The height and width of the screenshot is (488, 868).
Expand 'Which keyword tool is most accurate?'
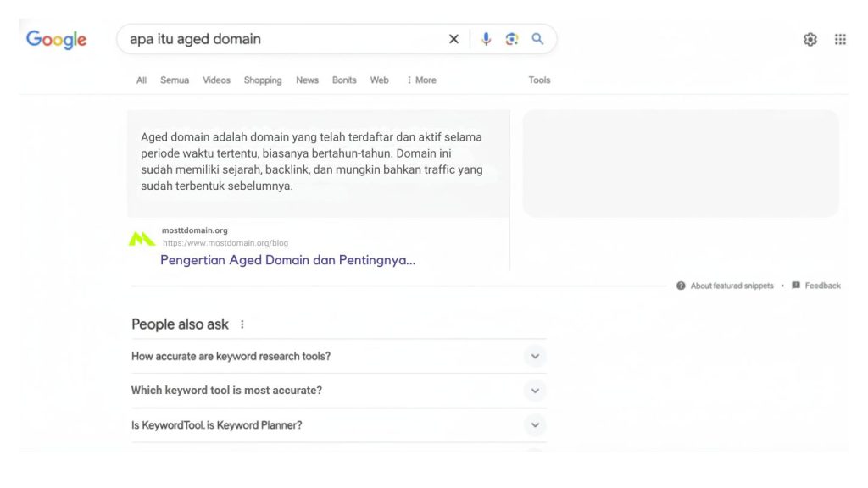click(x=535, y=391)
